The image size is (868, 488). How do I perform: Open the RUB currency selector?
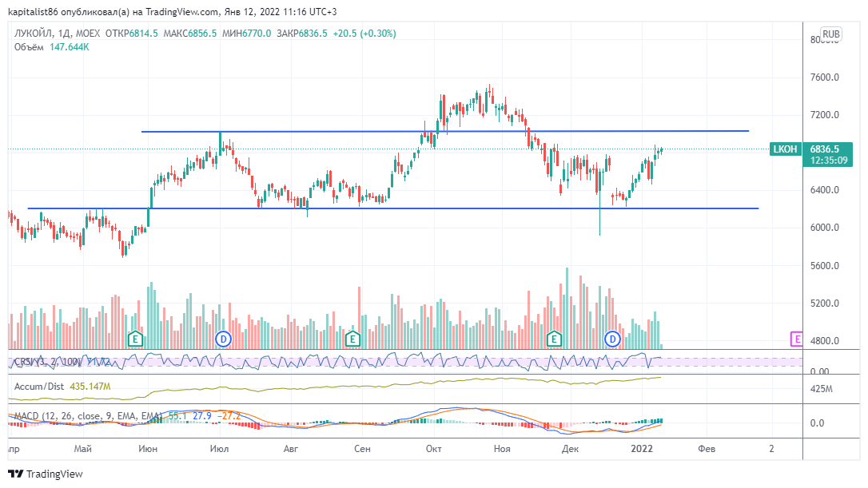pos(831,34)
